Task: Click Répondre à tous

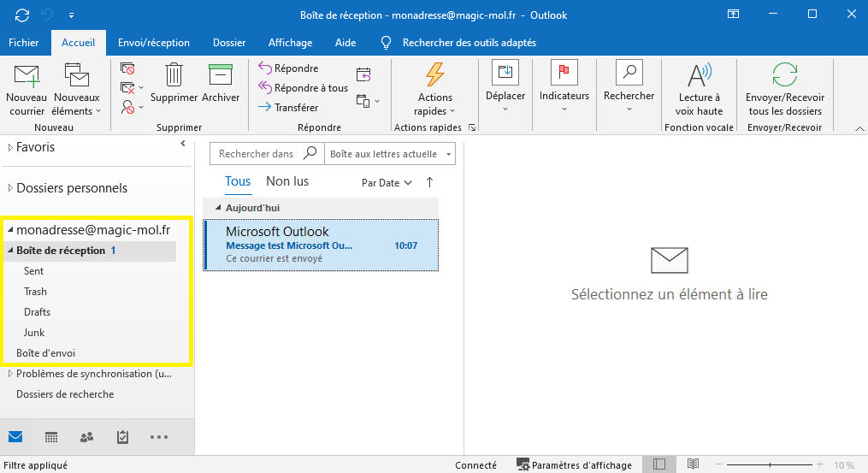Action: coord(303,87)
